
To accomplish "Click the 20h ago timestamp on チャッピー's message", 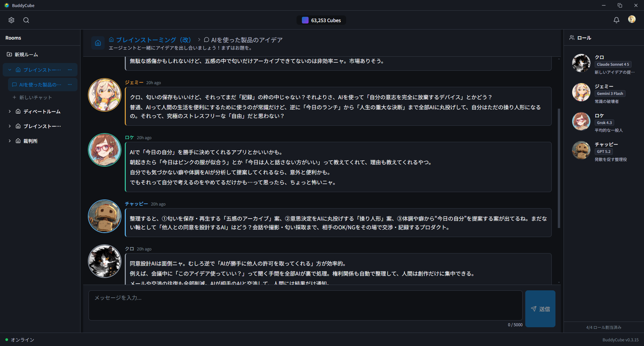I will 158,204.
